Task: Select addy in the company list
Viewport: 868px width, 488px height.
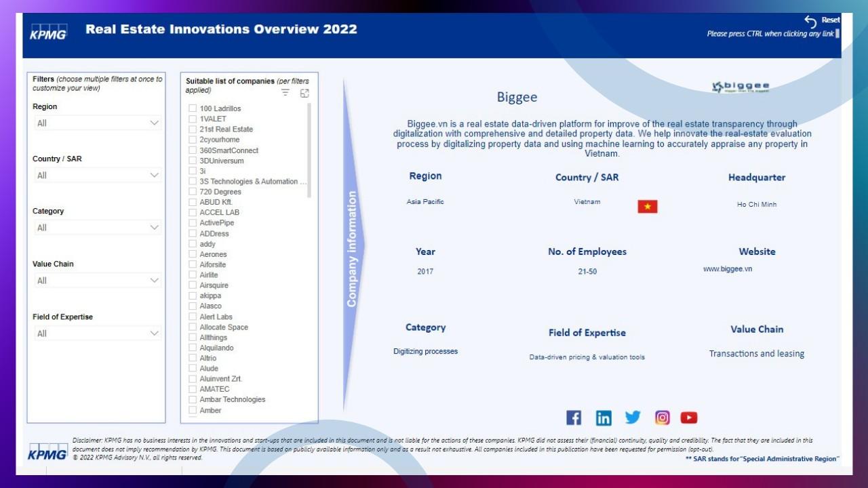Action: pos(208,244)
